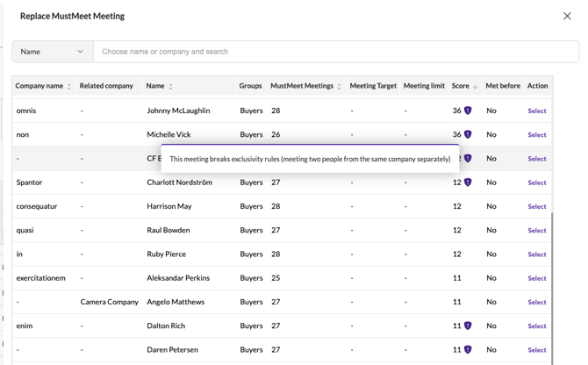The height and width of the screenshot is (365, 588).
Task: Click shield icon in Daren Petersen row
Action: point(468,349)
